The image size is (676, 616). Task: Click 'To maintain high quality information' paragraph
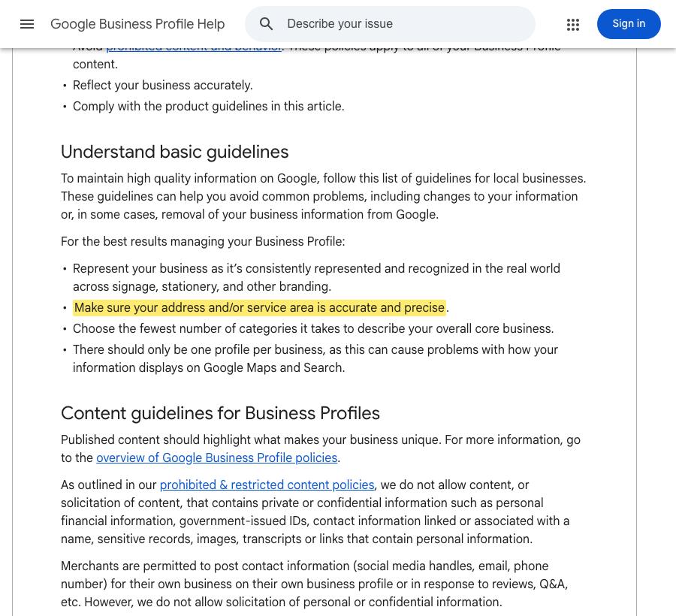(323, 197)
